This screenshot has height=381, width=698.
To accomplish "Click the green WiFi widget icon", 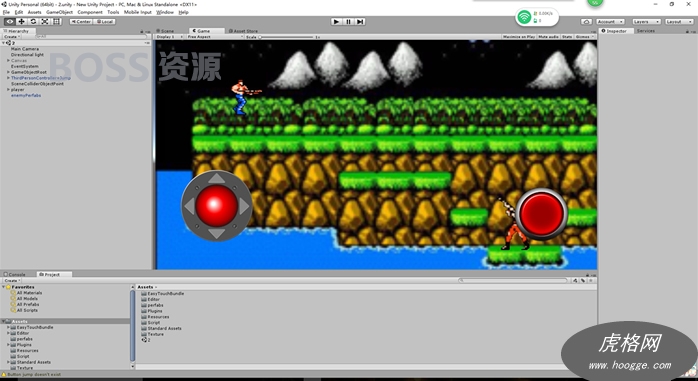I will click(524, 17).
